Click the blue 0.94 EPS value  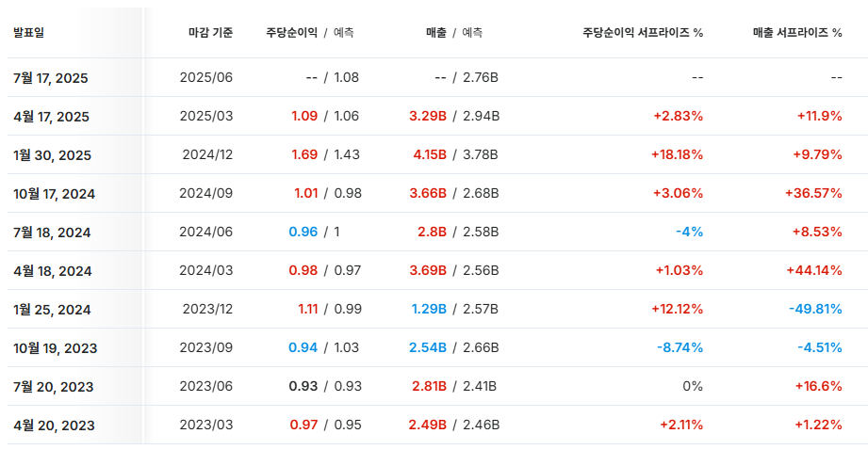[x=303, y=348]
